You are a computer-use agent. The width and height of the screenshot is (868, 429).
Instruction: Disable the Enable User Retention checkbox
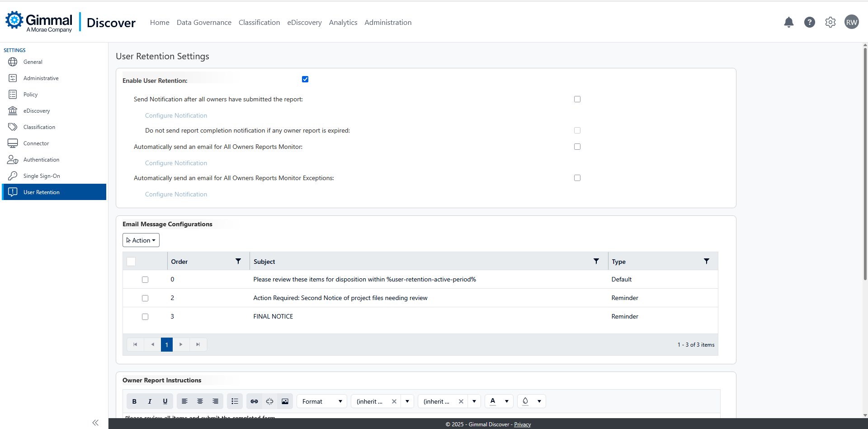click(305, 79)
